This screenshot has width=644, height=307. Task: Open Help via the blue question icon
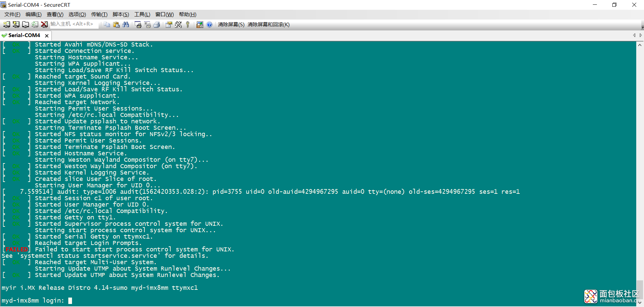pyautogui.click(x=209, y=25)
